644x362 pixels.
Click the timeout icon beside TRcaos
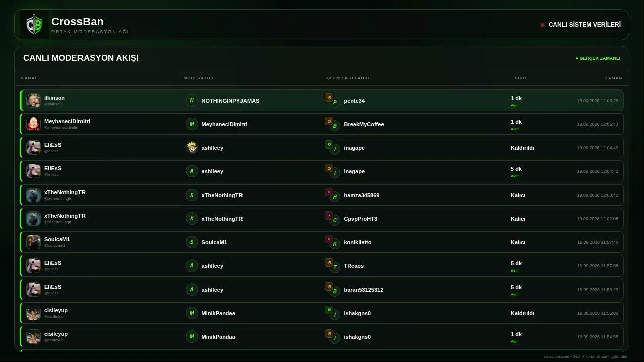point(329,263)
